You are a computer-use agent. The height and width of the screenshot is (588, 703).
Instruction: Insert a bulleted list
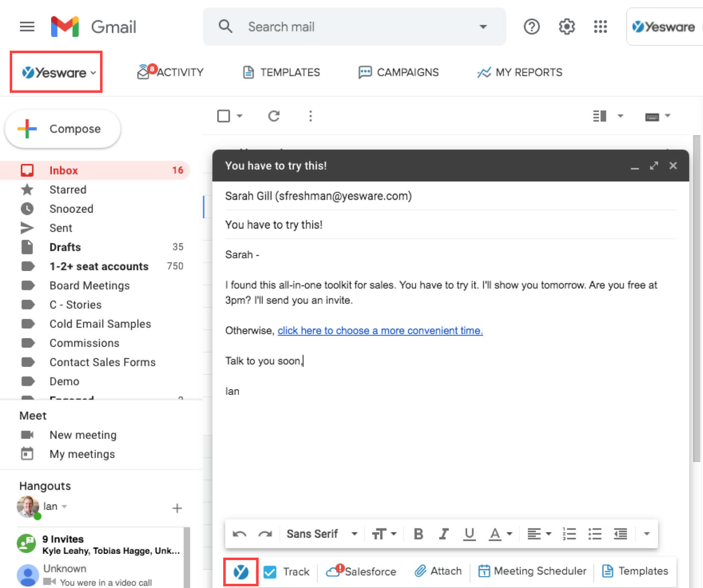click(595, 534)
